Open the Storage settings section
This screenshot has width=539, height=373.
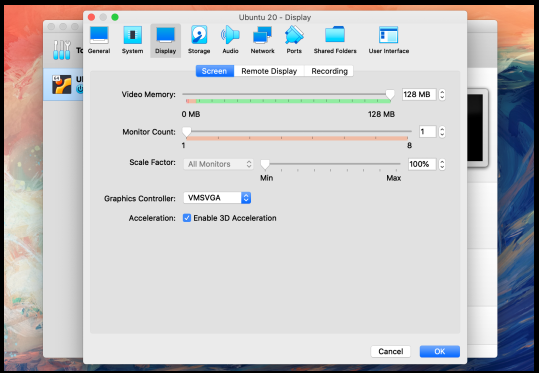[199, 41]
